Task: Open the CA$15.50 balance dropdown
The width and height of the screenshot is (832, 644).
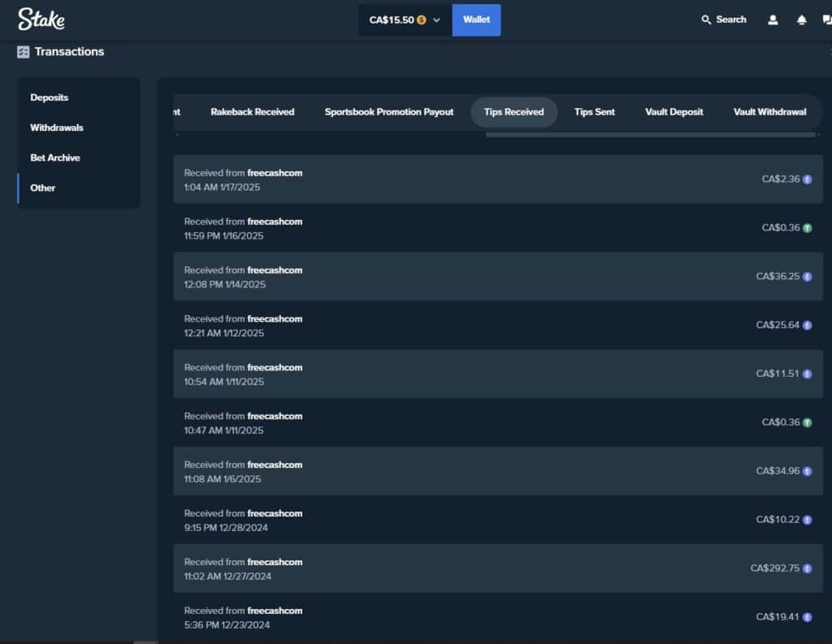Action: coord(405,20)
